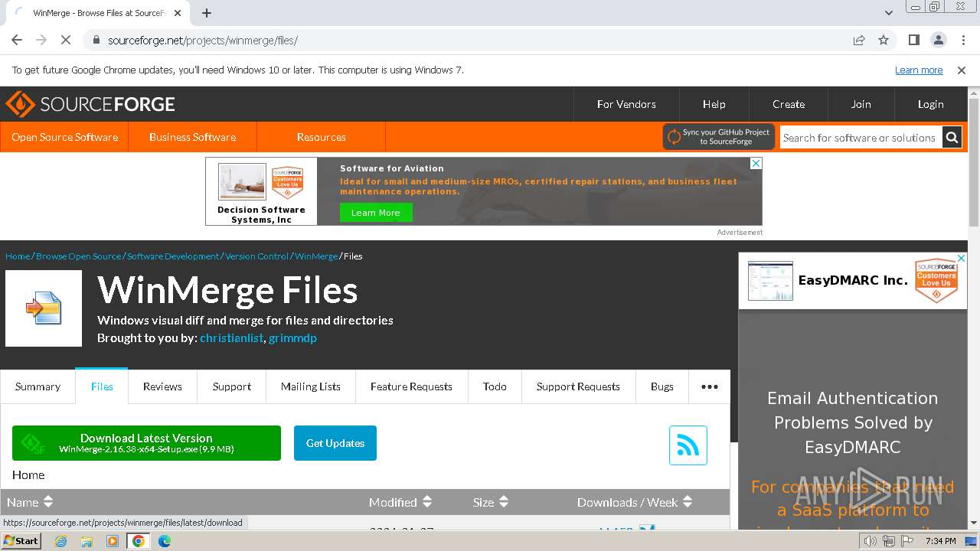
Task: Click the share page icon
Action: click(859, 40)
